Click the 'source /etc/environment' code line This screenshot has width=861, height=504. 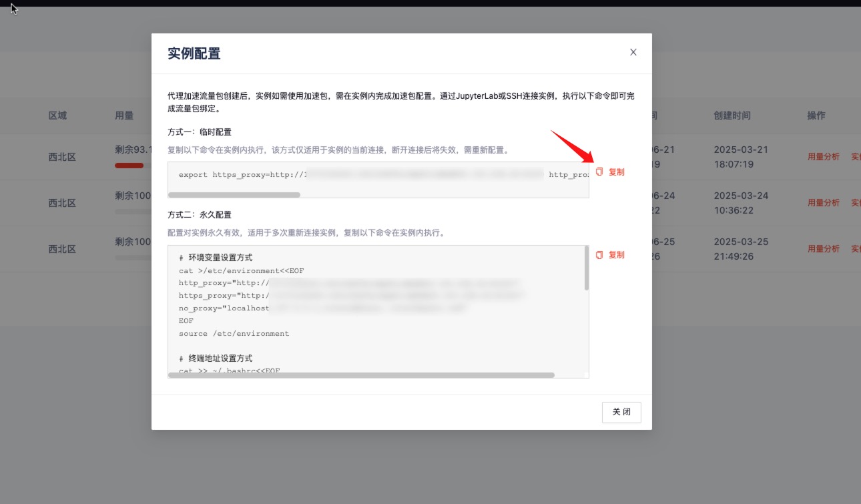[234, 333]
